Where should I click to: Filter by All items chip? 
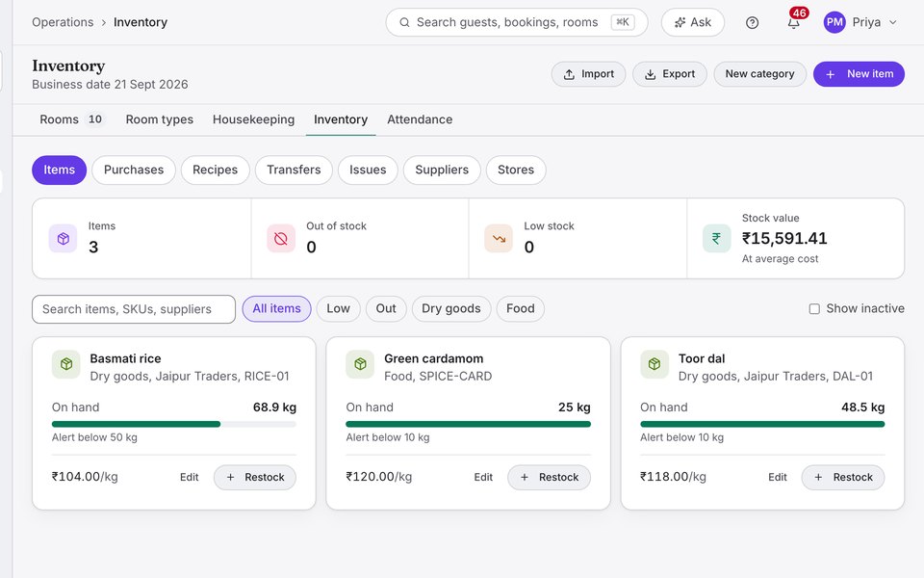276,309
